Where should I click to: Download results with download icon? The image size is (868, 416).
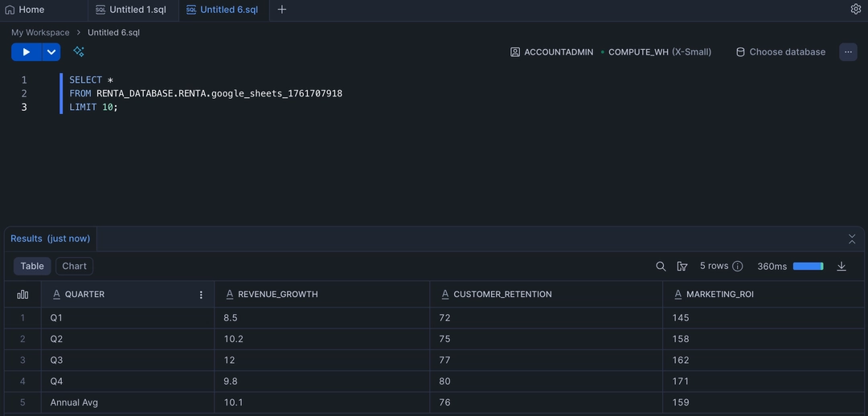point(841,267)
